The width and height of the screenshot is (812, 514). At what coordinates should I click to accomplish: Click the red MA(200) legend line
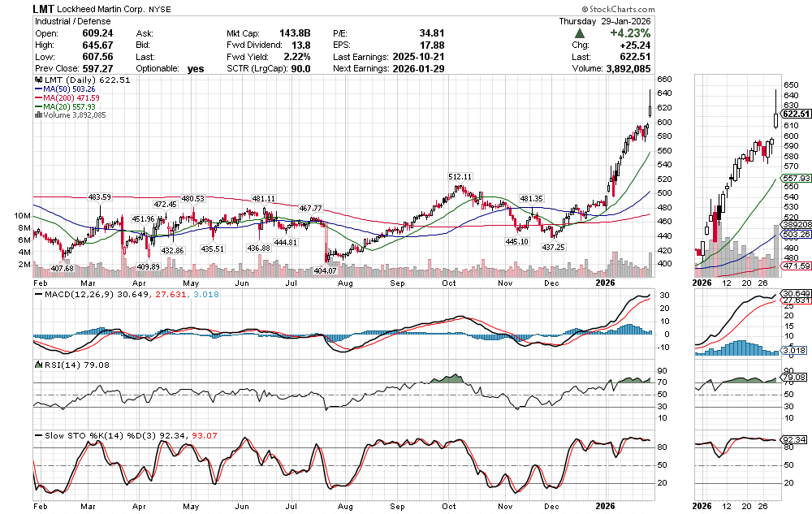click(39, 98)
